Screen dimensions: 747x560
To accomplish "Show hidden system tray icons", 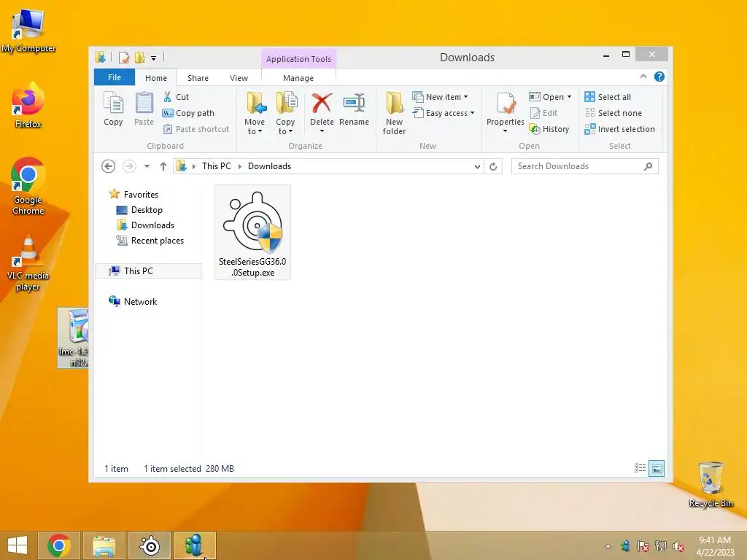I will coord(608,546).
